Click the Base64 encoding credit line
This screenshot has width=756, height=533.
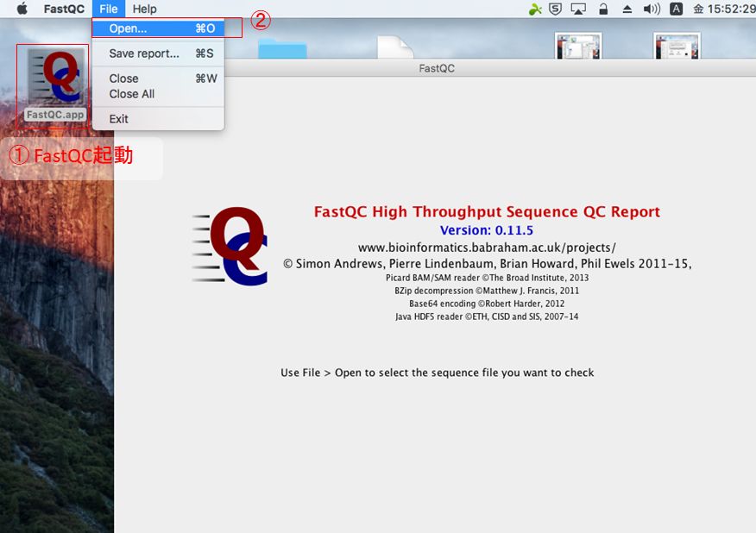click(x=487, y=304)
